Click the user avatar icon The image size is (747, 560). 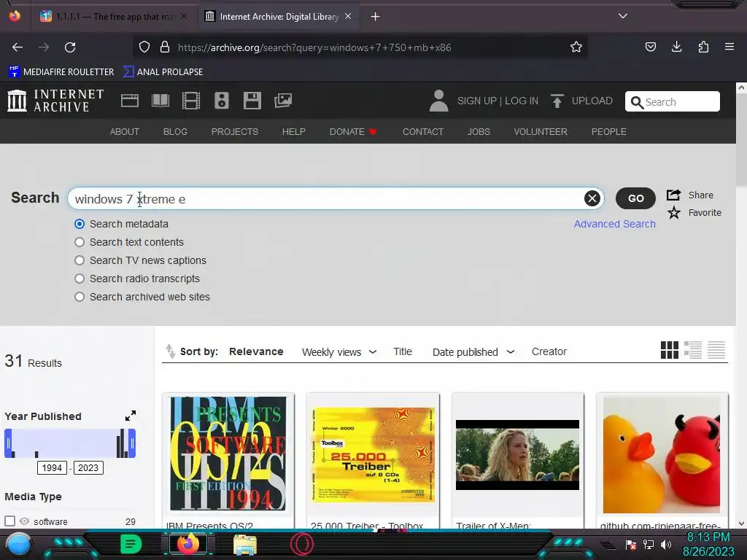[x=438, y=101]
